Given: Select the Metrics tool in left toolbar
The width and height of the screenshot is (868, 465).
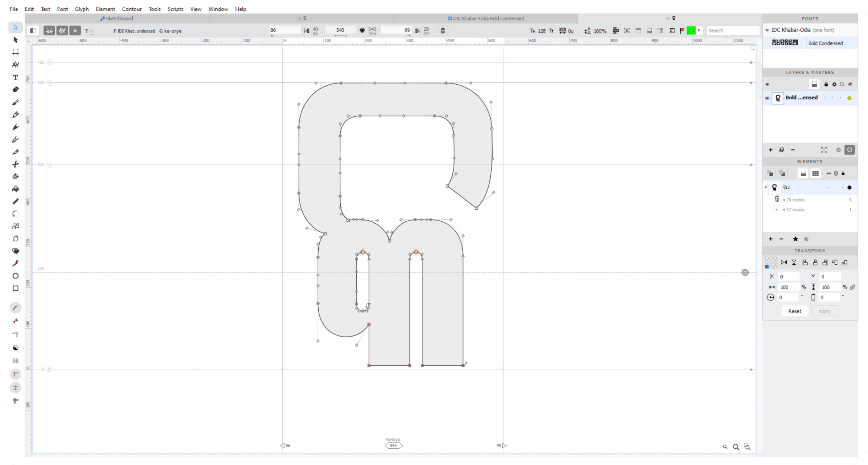Looking at the screenshot, I should click(15, 52).
